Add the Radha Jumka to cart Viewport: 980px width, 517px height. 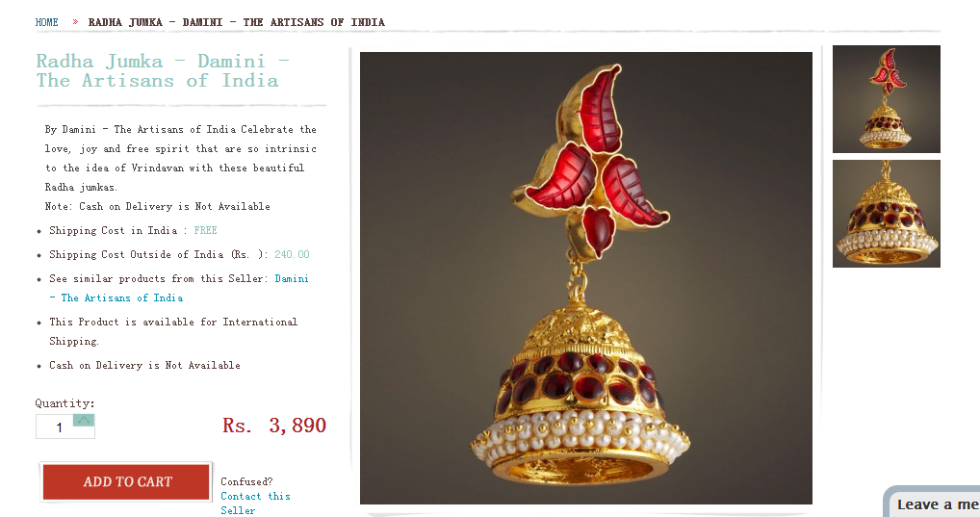tap(126, 481)
